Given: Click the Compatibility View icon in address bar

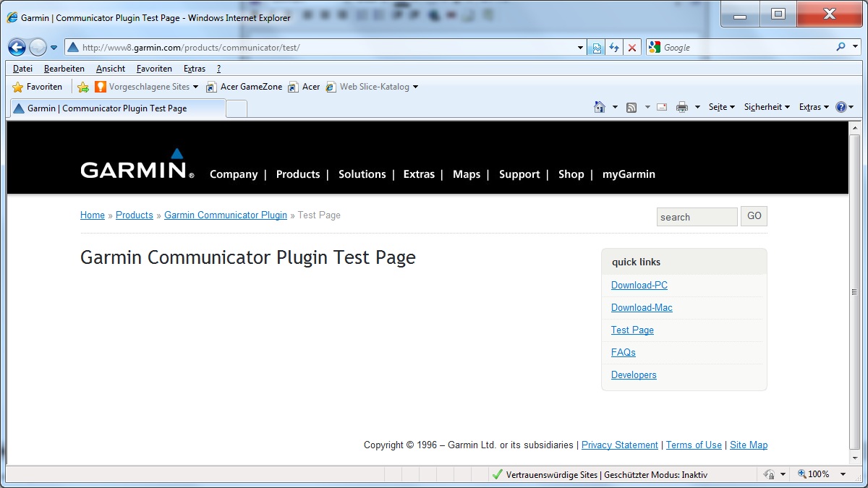Looking at the screenshot, I should [x=596, y=48].
